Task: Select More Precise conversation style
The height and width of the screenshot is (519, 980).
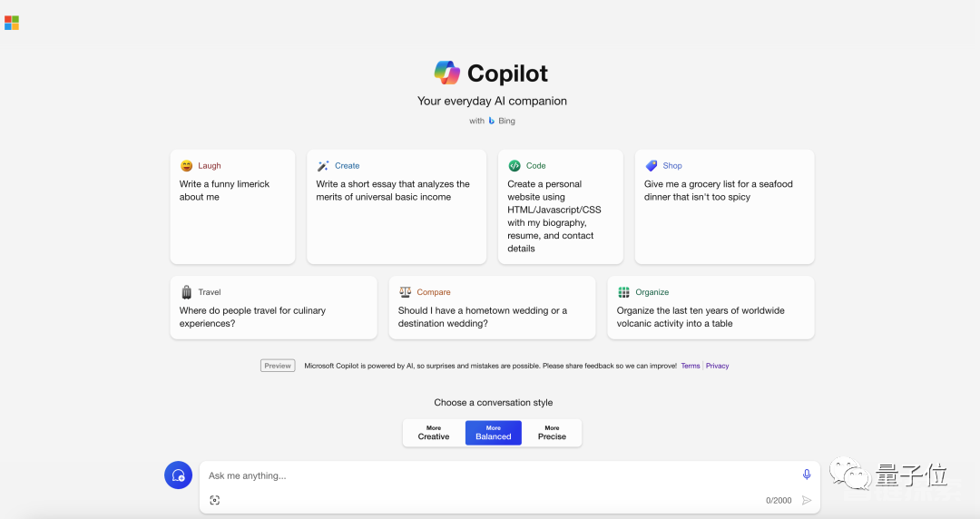Action: click(x=552, y=433)
